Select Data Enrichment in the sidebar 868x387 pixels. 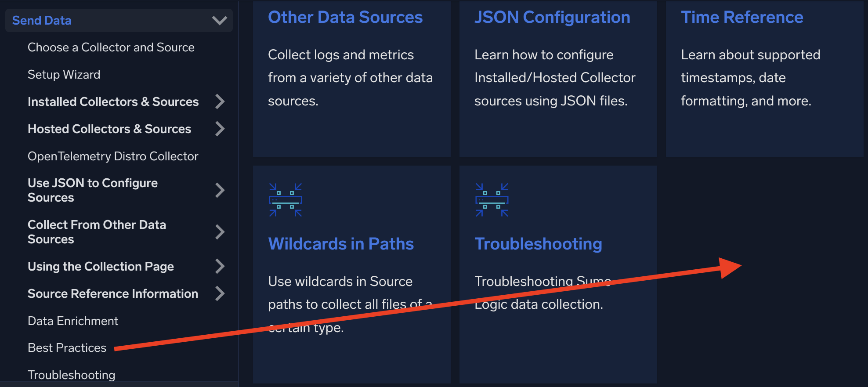coord(73,321)
